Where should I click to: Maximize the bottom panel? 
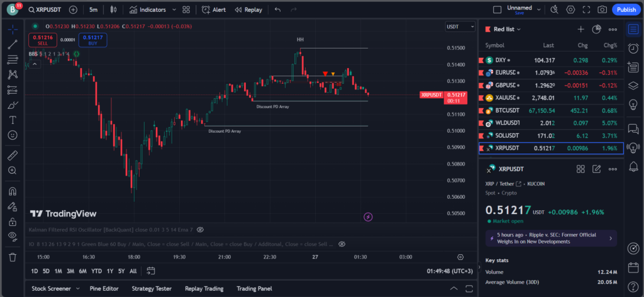pos(469,288)
